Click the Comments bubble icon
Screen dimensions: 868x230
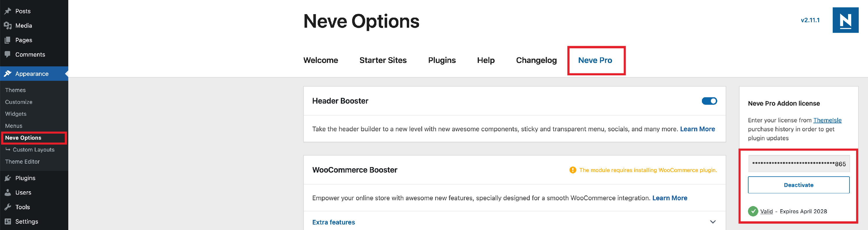(8, 55)
